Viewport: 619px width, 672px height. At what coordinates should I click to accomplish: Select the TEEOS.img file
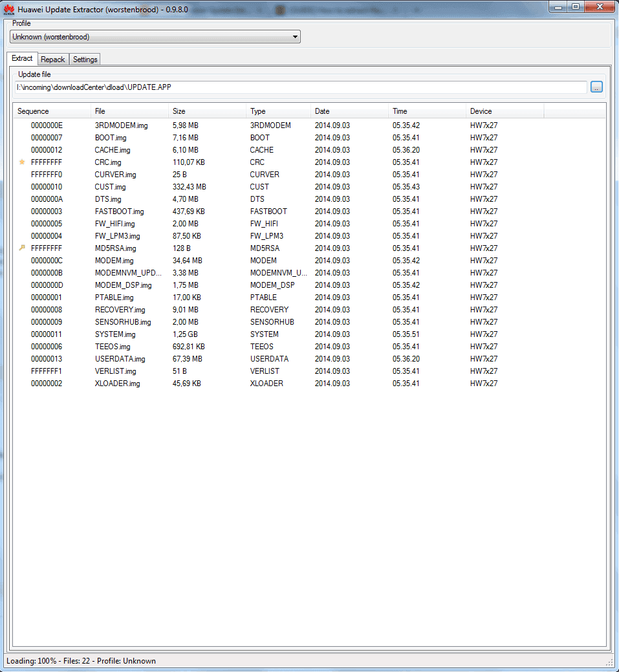pyautogui.click(x=113, y=346)
